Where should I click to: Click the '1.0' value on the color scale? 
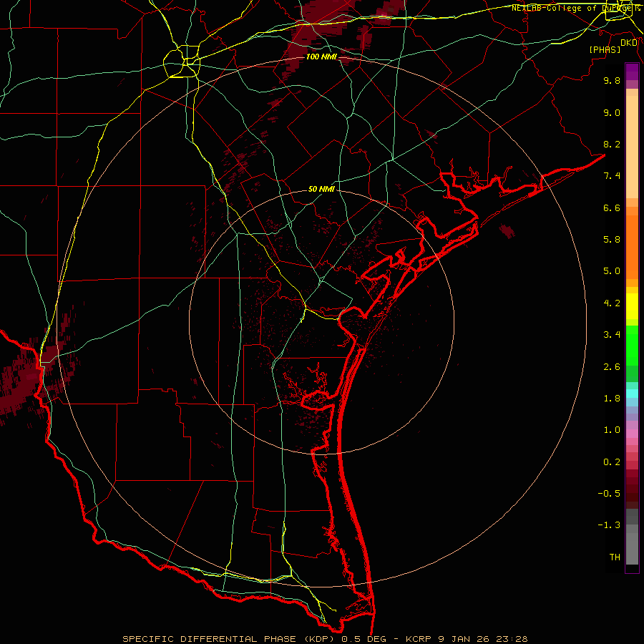point(612,430)
